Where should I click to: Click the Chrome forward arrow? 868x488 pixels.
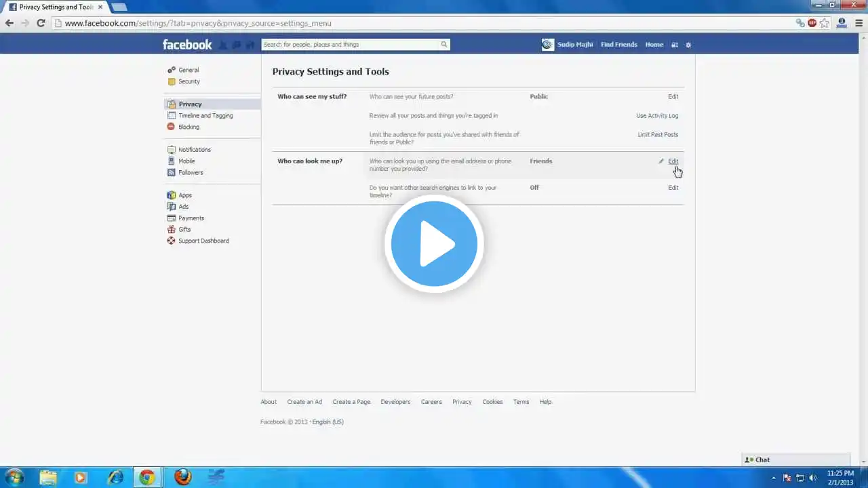[x=25, y=23]
